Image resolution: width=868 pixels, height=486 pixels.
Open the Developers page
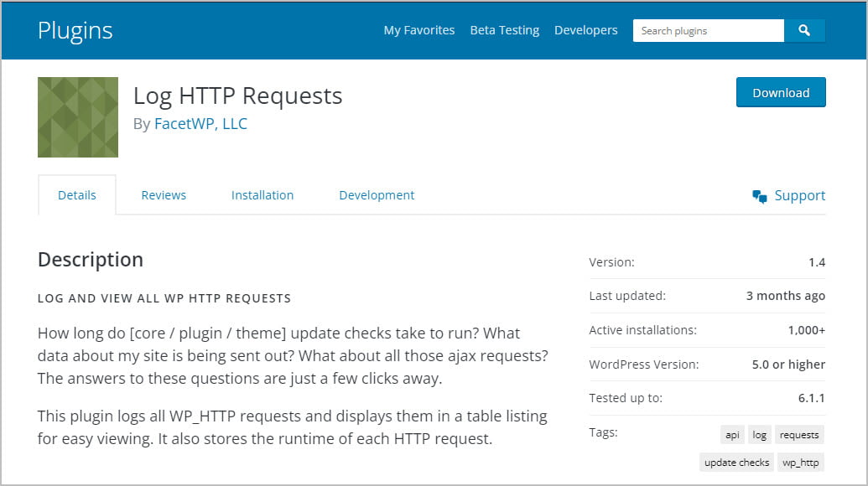click(x=585, y=30)
